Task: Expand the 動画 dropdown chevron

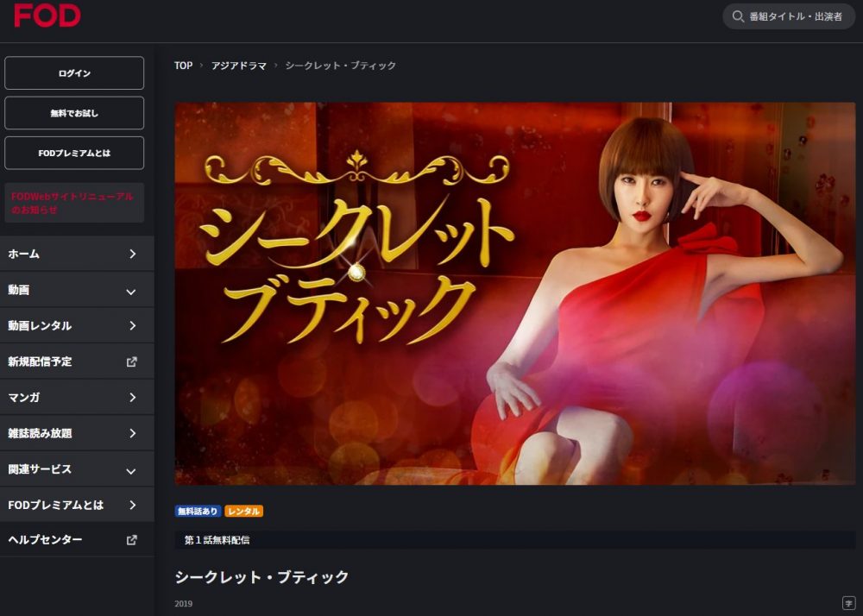Action: click(131, 292)
